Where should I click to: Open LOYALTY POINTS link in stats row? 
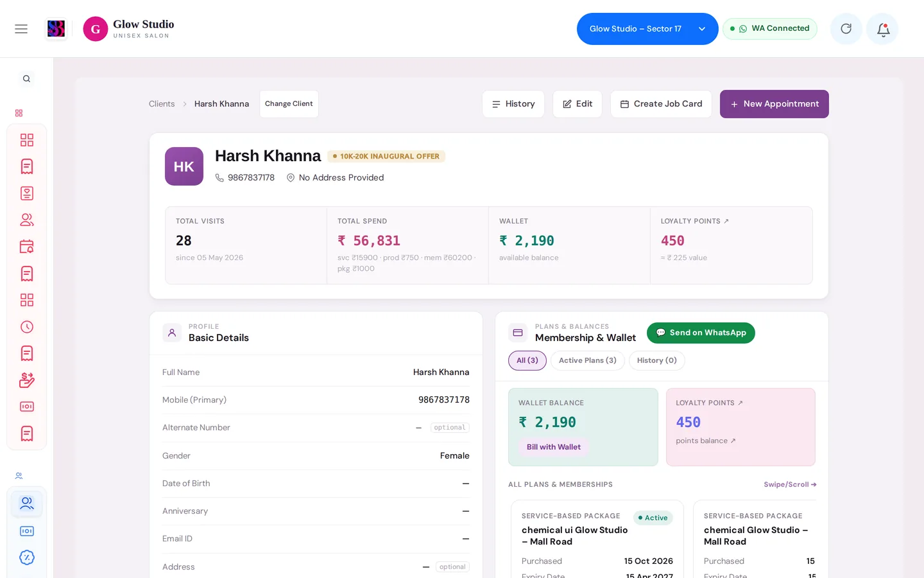(x=695, y=221)
